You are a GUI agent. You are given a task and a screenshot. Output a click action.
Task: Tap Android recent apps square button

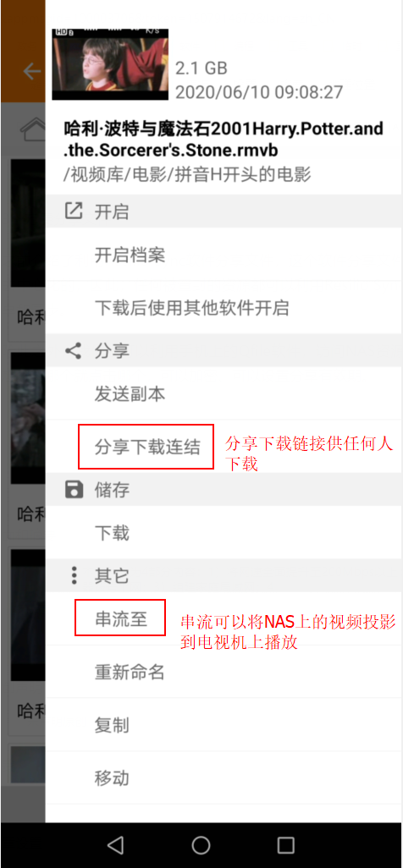[x=286, y=845]
